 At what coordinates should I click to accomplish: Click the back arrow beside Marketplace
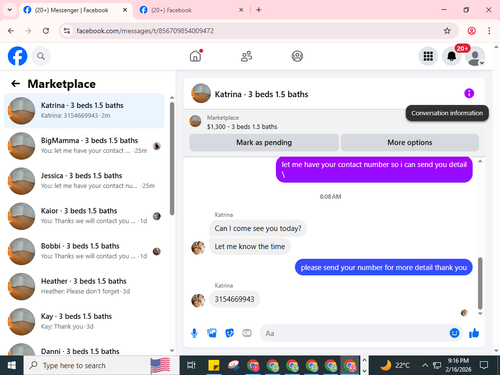click(x=16, y=84)
